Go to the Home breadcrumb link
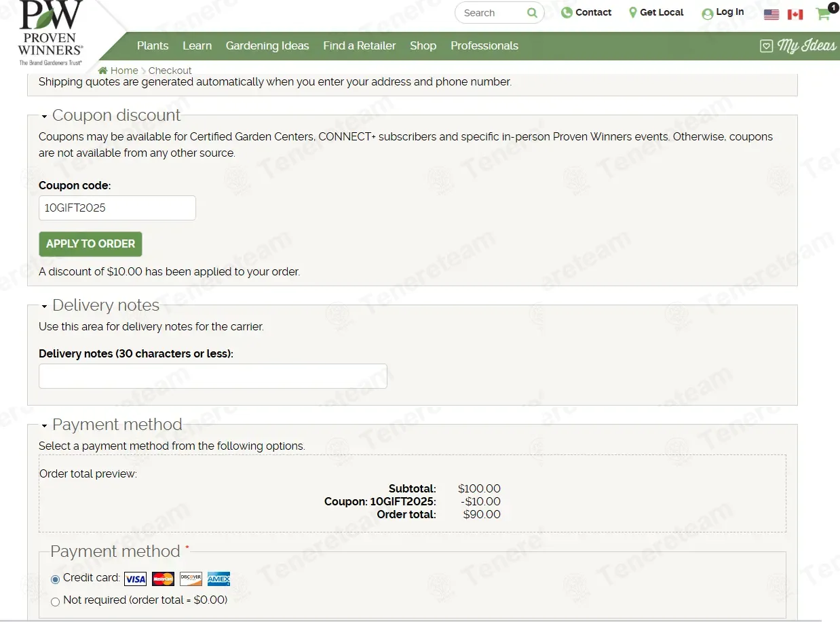Viewport: 840px width, 622px height. click(123, 71)
